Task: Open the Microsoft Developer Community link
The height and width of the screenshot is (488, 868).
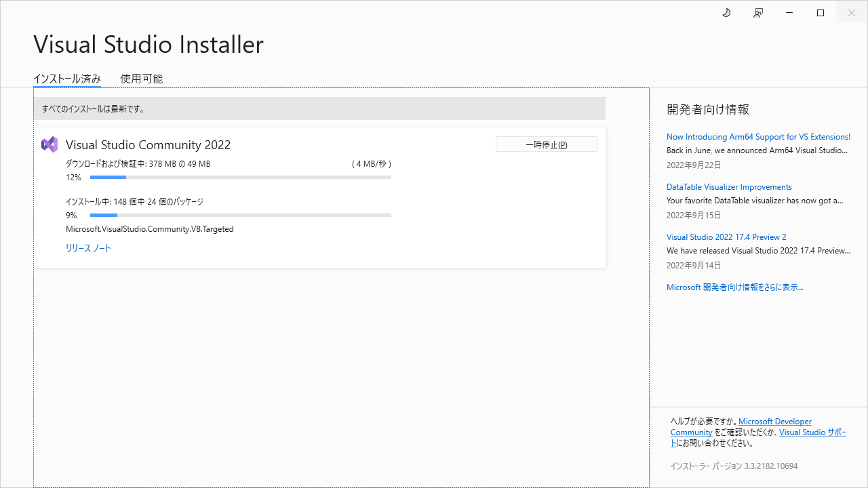Action: point(775,422)
